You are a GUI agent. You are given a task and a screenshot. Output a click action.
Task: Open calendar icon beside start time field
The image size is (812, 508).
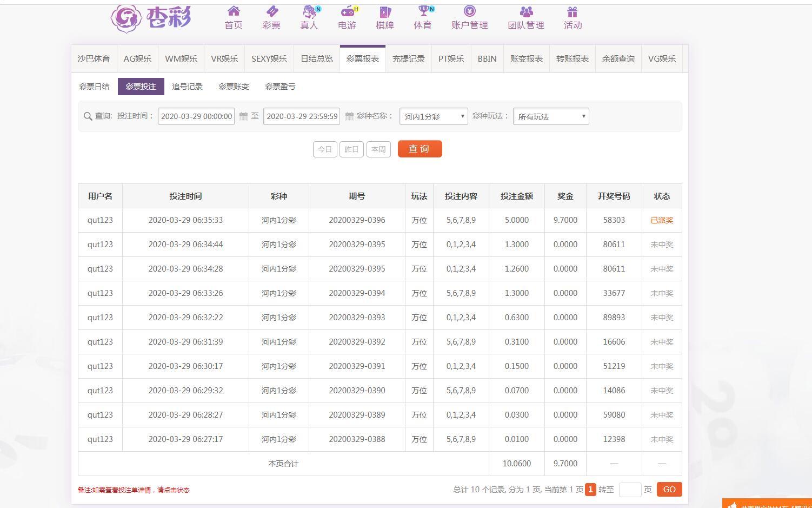(243, 116)
